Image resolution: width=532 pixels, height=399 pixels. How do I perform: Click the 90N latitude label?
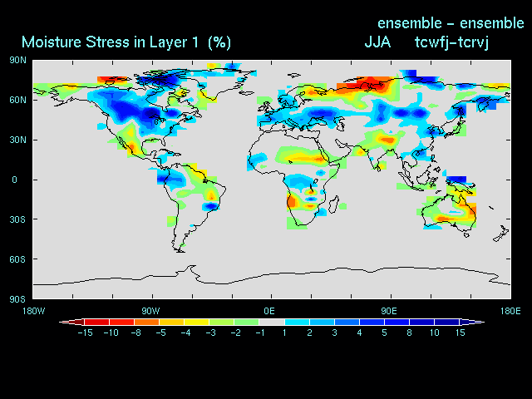click(x=17, y=61)
